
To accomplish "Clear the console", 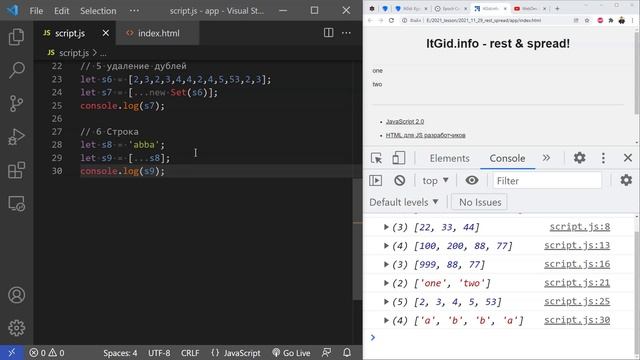I will tap(400, 180).
